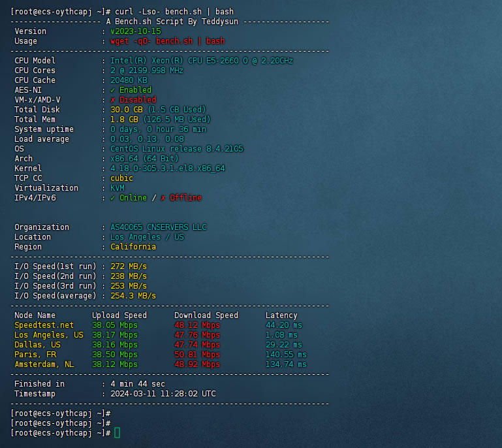Click the I/O average speed 254.3 MB/s

133,296
